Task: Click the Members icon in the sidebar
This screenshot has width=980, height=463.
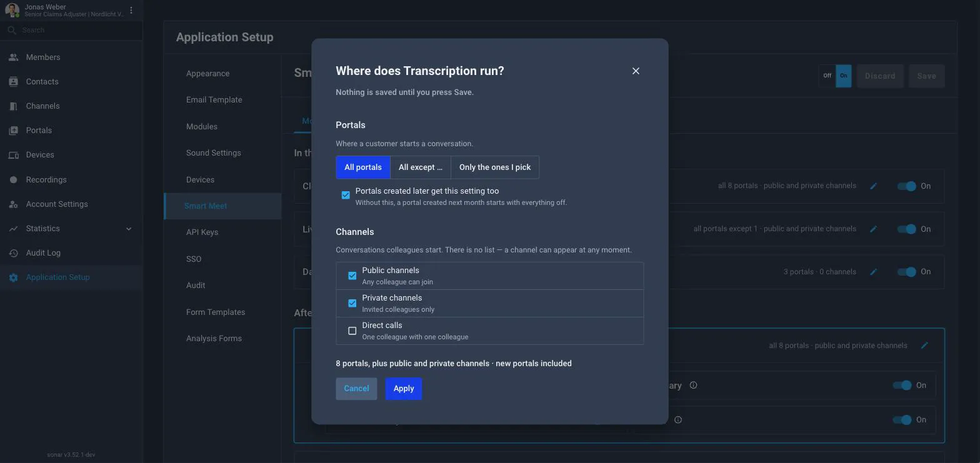Action: click(13, 57)
